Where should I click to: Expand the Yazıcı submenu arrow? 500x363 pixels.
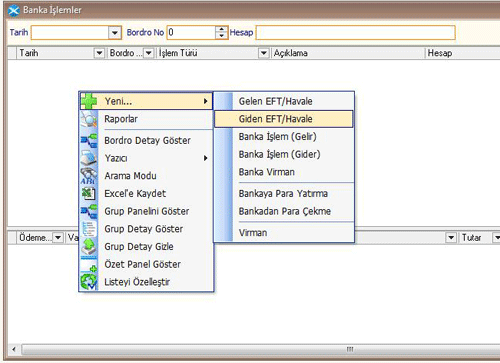point(206,158)
